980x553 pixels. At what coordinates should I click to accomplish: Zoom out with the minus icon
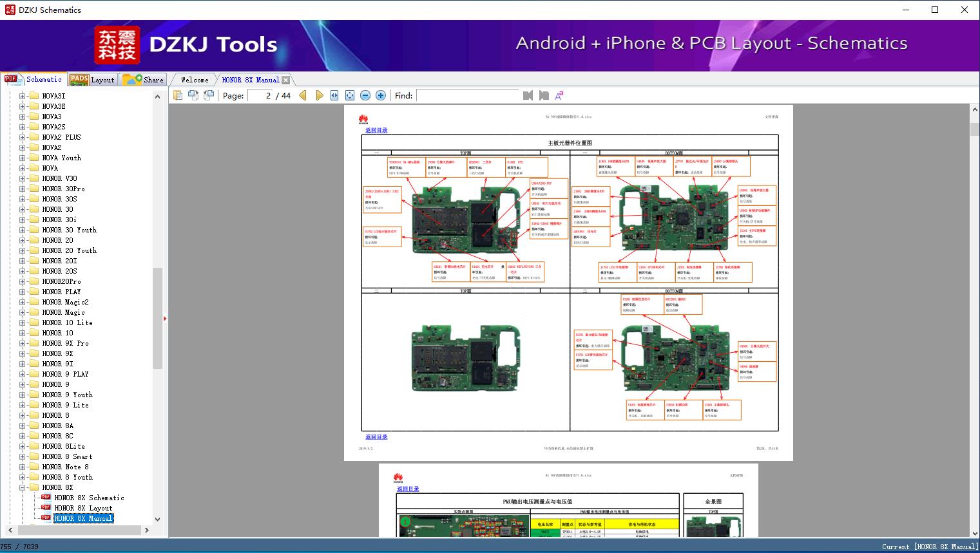point(365,95)
